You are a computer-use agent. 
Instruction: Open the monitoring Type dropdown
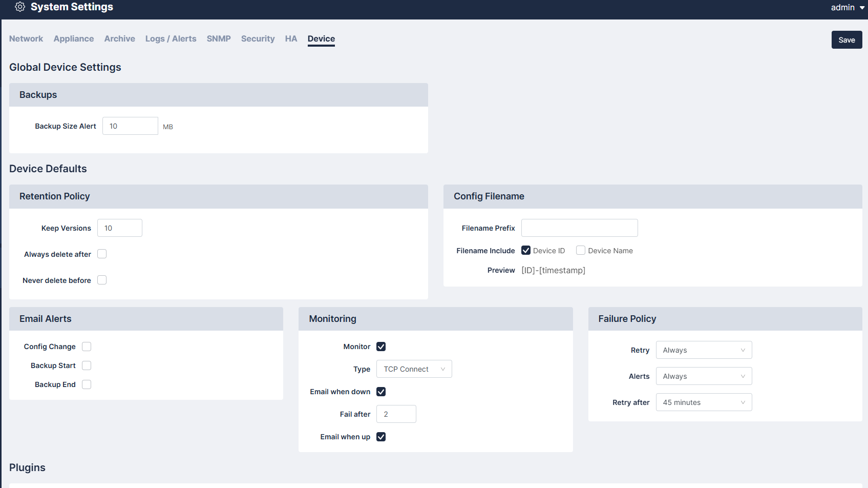click(x=414, y=369)
